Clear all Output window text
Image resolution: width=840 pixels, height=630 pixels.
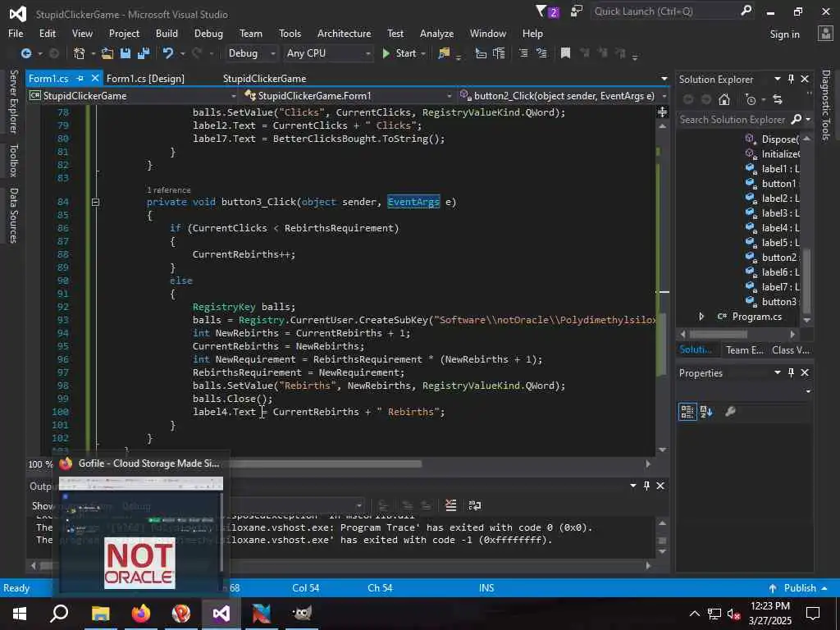point(451,505)
